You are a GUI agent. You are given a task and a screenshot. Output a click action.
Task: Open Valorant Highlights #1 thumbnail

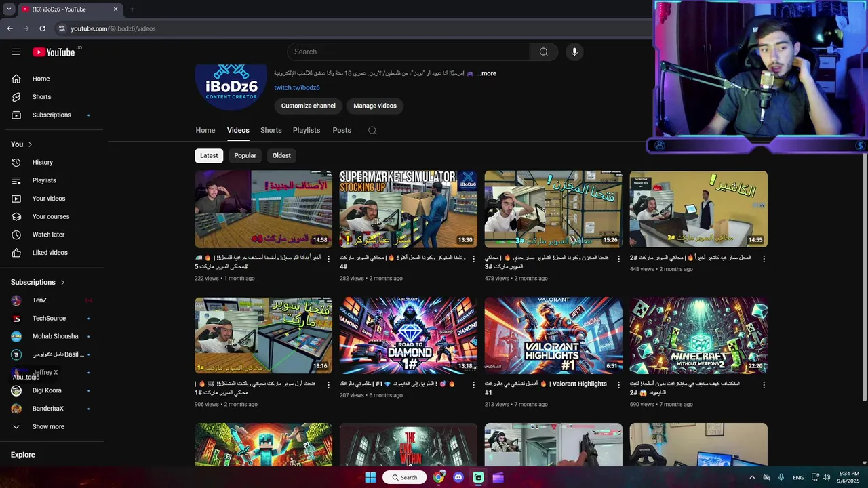pos(553,335)
